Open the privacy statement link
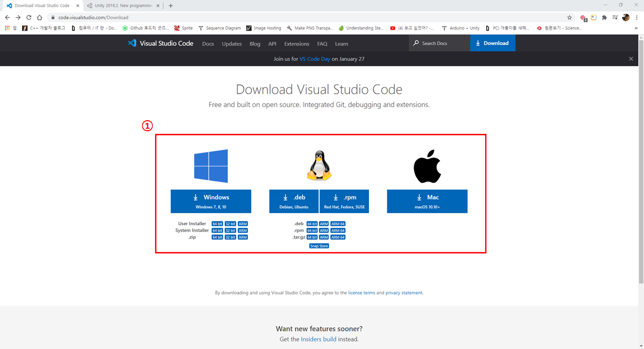 (x=404, y=293)
